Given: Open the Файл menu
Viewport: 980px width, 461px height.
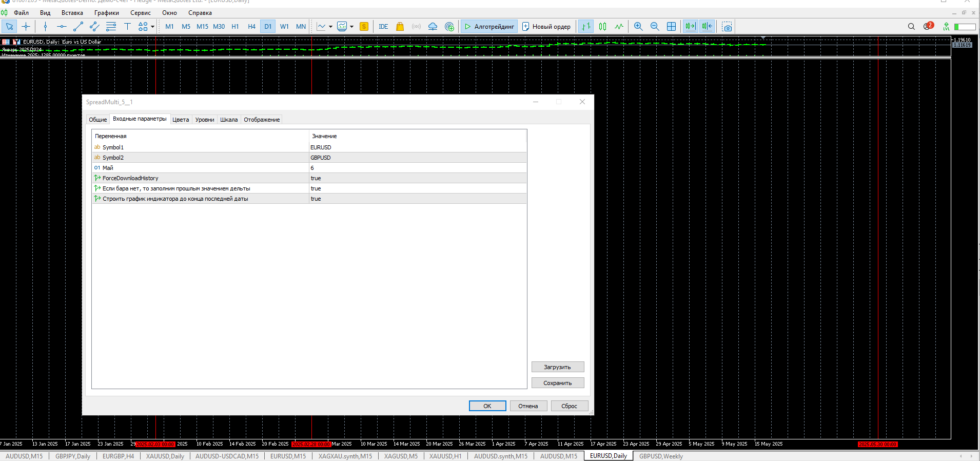Looking at the screenshot, I should tap(21, 13).
